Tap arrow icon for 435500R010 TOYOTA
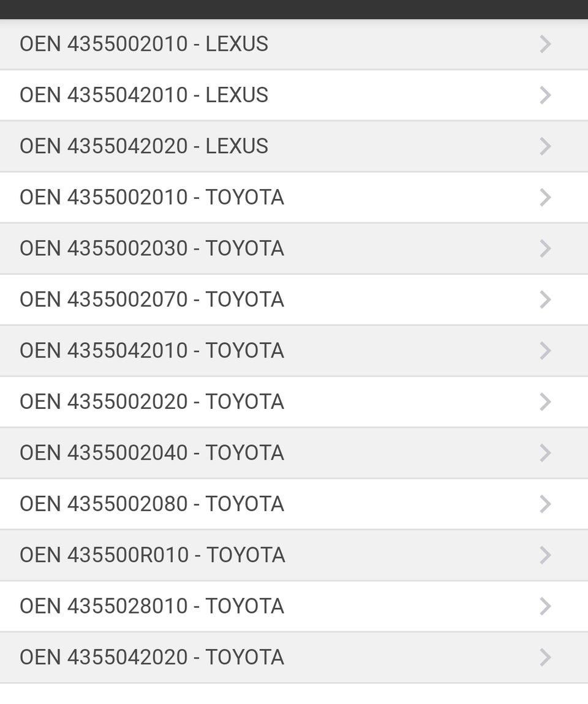 coord(545,555)
